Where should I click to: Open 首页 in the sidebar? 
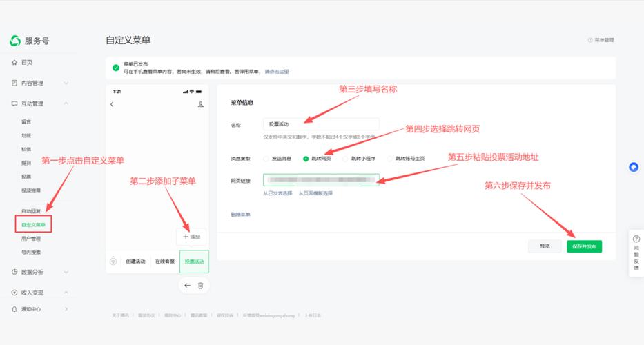[27, 62]
